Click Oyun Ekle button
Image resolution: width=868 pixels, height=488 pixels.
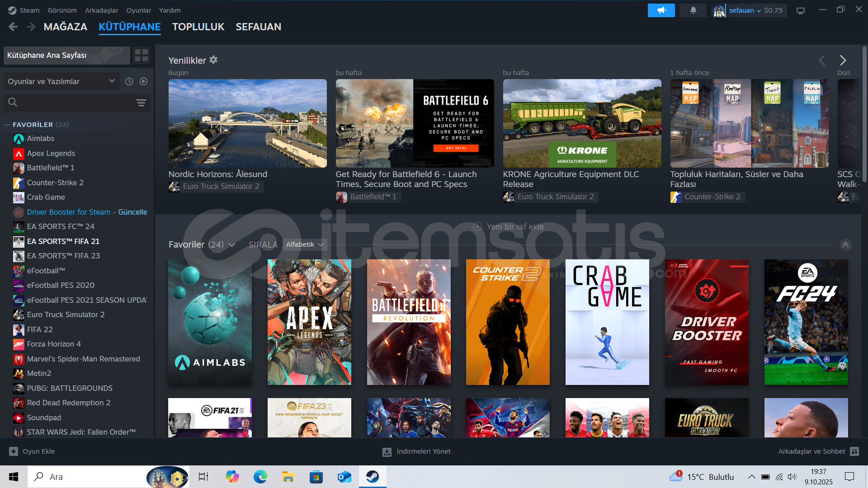point(32,451)
